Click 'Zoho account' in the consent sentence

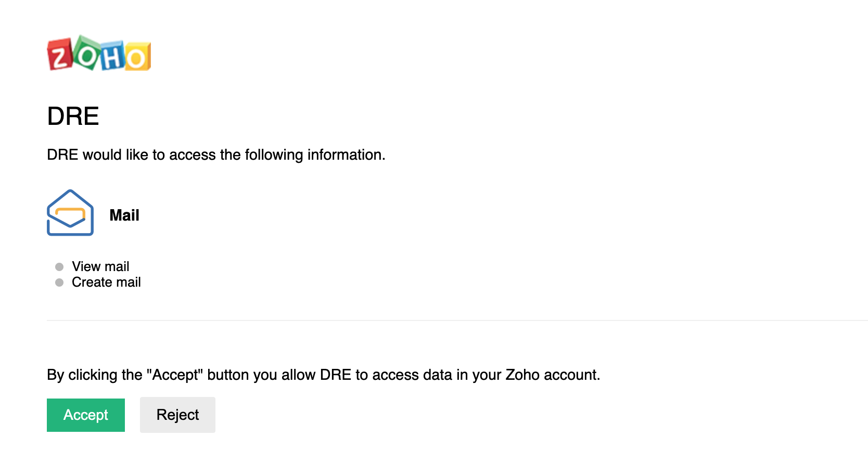551,375
